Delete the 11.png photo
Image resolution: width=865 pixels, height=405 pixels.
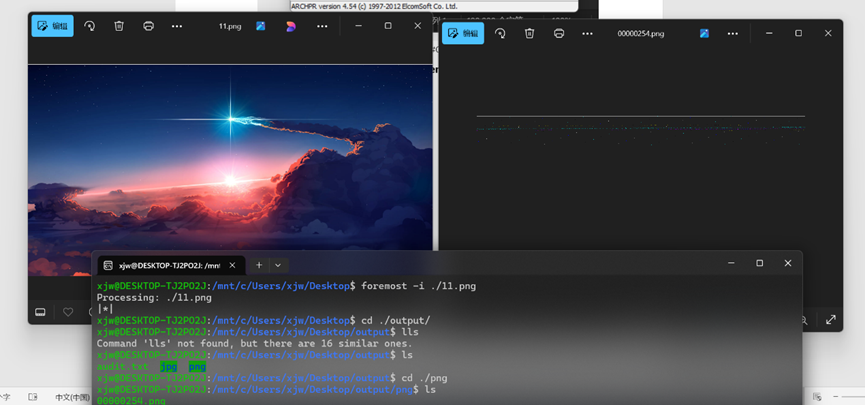point(119,26)
